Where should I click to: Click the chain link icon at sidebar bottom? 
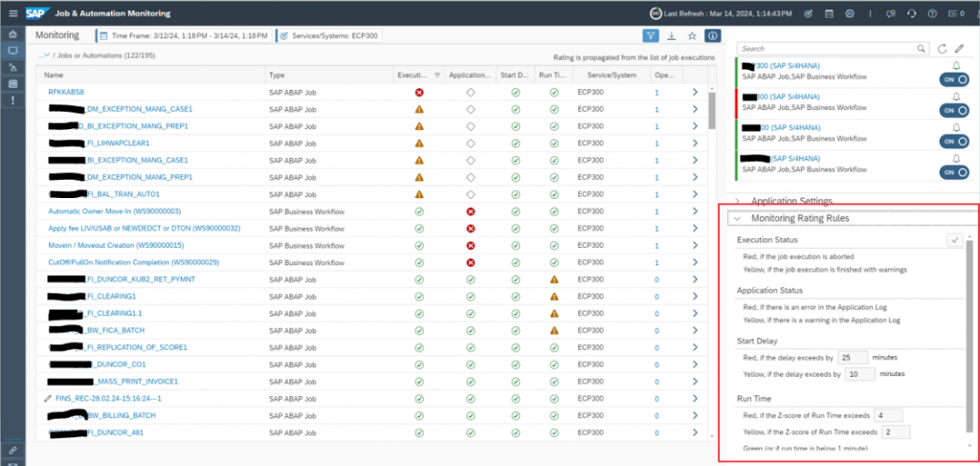point(12,450)
